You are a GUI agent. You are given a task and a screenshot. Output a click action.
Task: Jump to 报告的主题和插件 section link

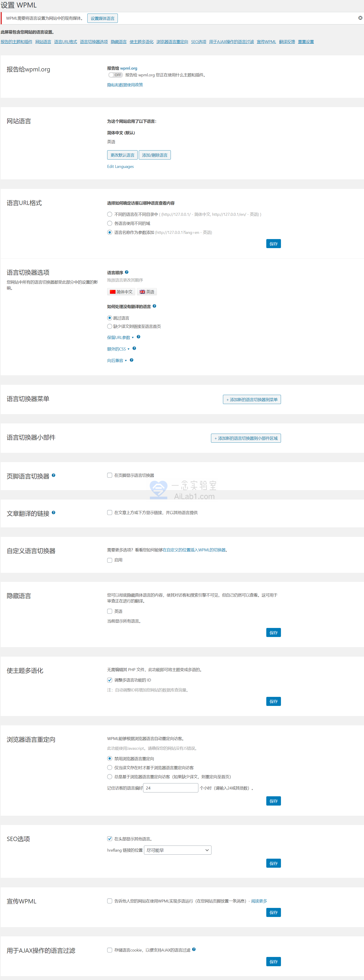[x=16, y=42]
